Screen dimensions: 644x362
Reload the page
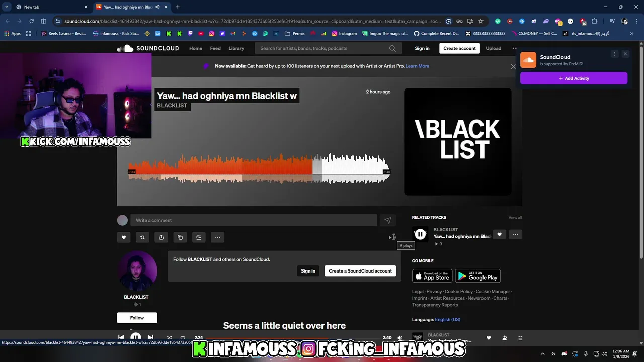(31, 21)
